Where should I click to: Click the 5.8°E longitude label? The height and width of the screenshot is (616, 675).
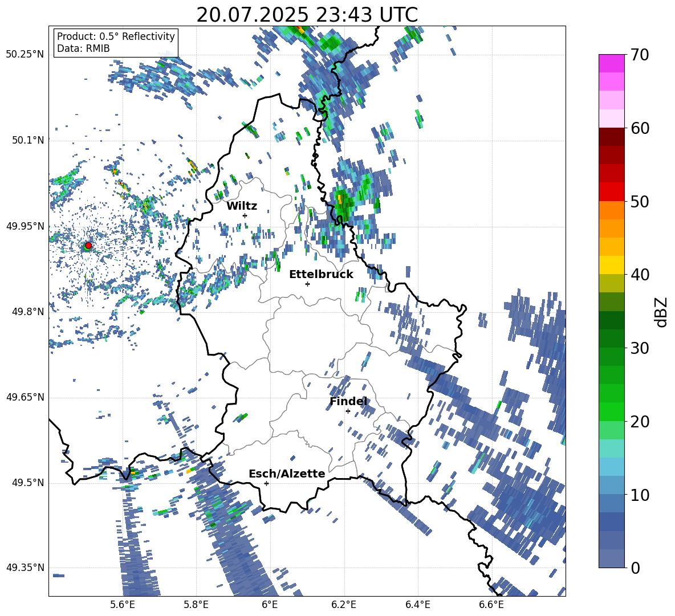point(197,605)
